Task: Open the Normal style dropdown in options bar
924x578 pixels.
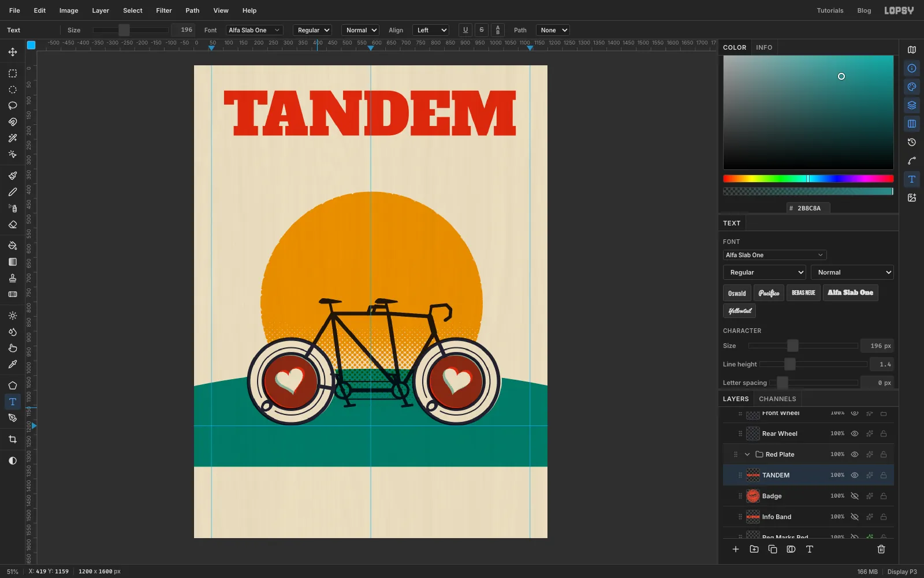Action: pos(360,30)
